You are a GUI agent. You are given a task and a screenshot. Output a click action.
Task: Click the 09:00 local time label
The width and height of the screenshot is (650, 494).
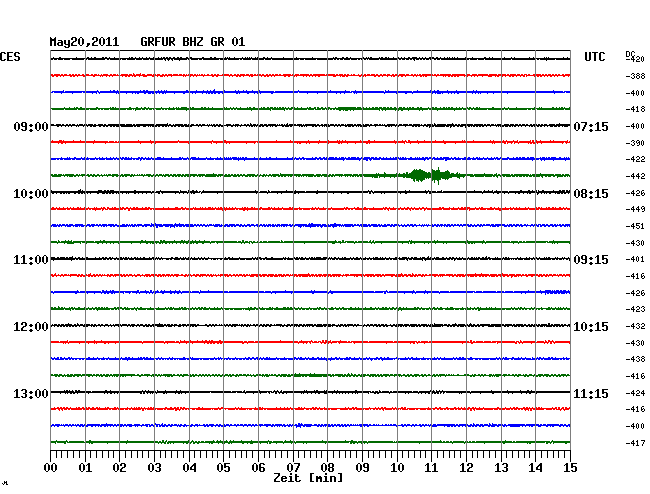[31, 126]
